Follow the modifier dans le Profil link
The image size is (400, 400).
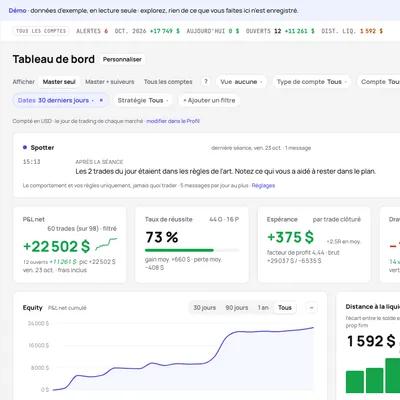(x=173, y=121)
